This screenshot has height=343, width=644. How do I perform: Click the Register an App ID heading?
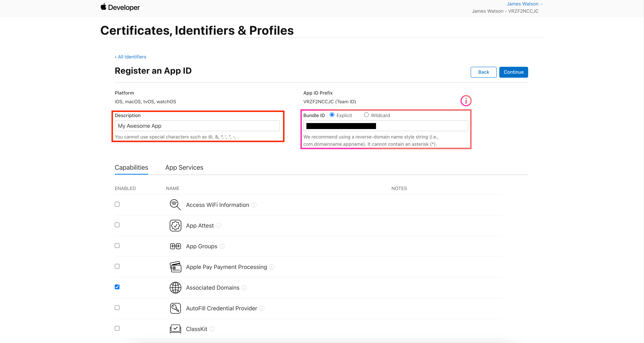[x=153, y=71]
